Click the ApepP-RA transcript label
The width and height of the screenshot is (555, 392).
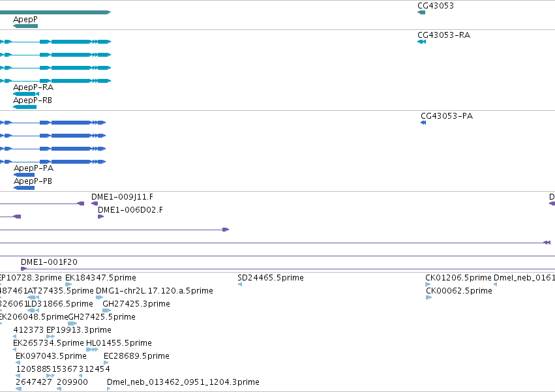click(33, 87)
